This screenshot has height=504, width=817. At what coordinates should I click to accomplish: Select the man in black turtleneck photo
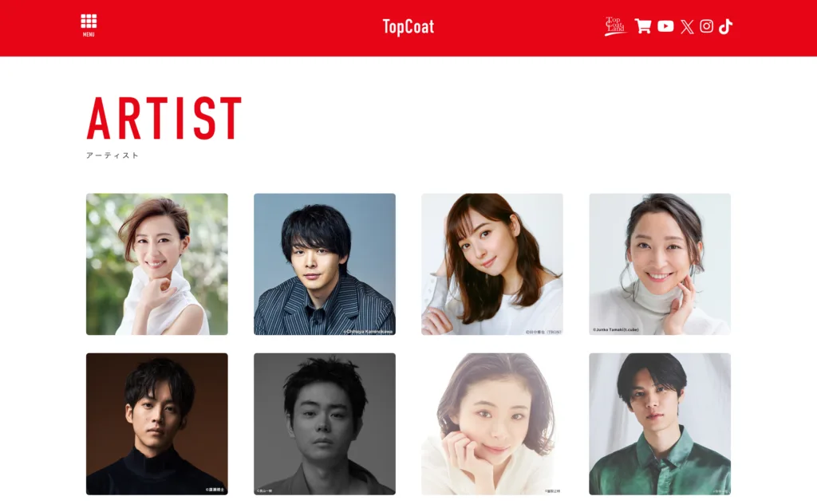click(157, 423)
